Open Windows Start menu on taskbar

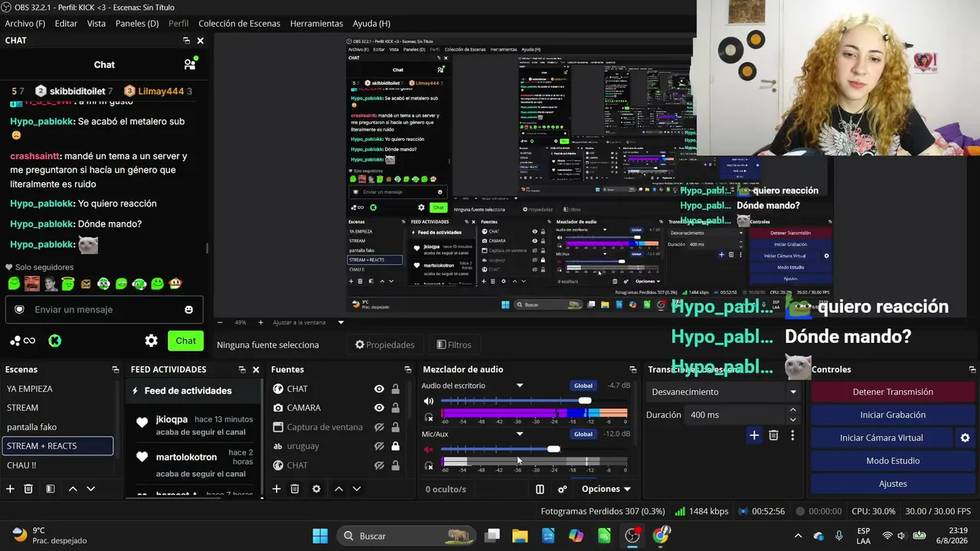[320, 536]
